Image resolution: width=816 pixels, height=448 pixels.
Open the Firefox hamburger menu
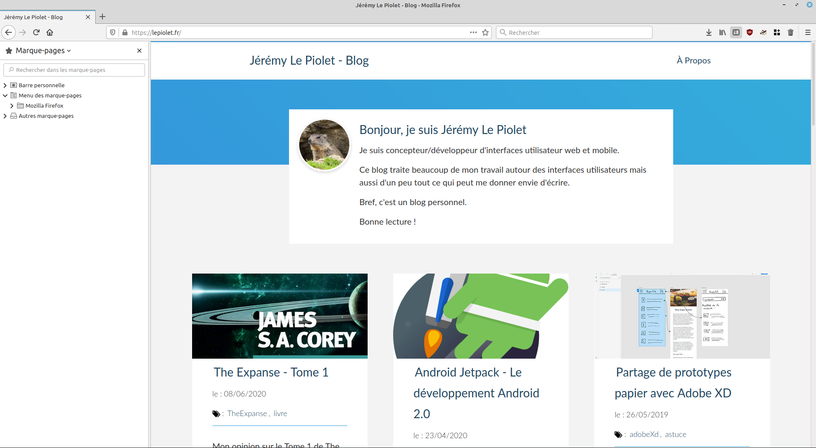click(x=808, y=32)
